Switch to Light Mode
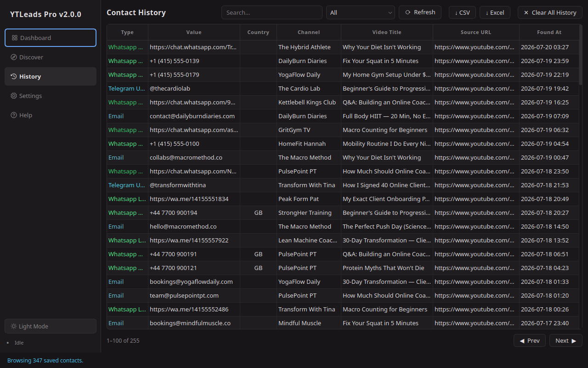The height and width of the screenshot is (368, 588). coord(51,326)
